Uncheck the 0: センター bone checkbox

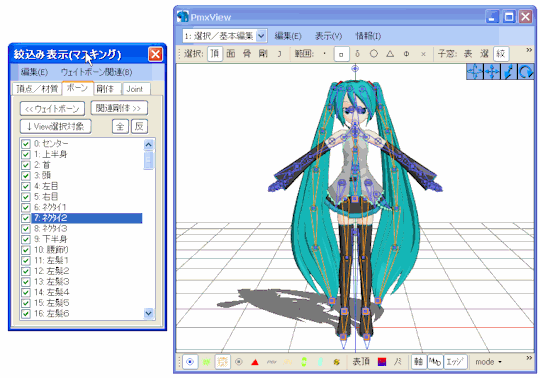coord(26,144)
